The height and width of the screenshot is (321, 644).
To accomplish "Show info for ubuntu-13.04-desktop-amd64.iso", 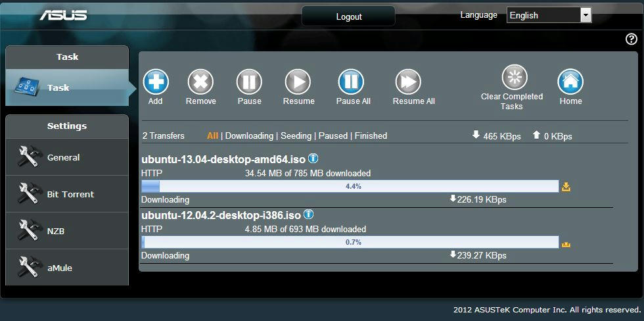I will [313, 159].
